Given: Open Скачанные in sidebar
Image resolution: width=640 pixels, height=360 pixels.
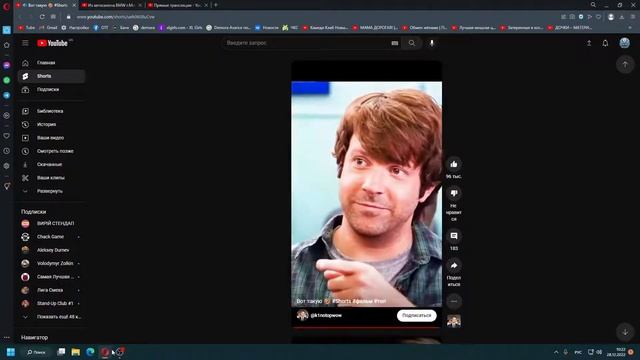Looking at the screenshot, I should [x=51, y=164].
